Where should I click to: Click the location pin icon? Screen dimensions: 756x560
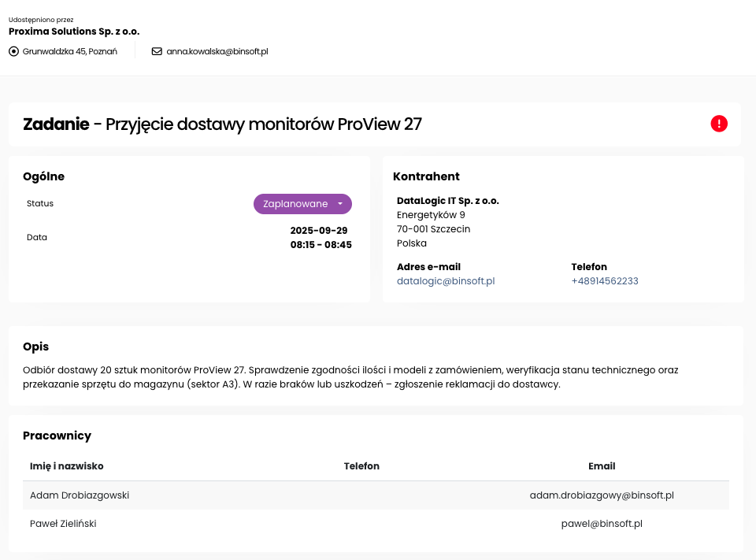(13, 52)
